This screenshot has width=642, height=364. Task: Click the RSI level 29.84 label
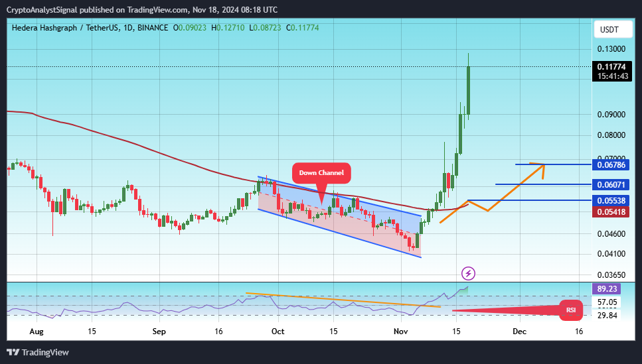click(x=607, y=315)
